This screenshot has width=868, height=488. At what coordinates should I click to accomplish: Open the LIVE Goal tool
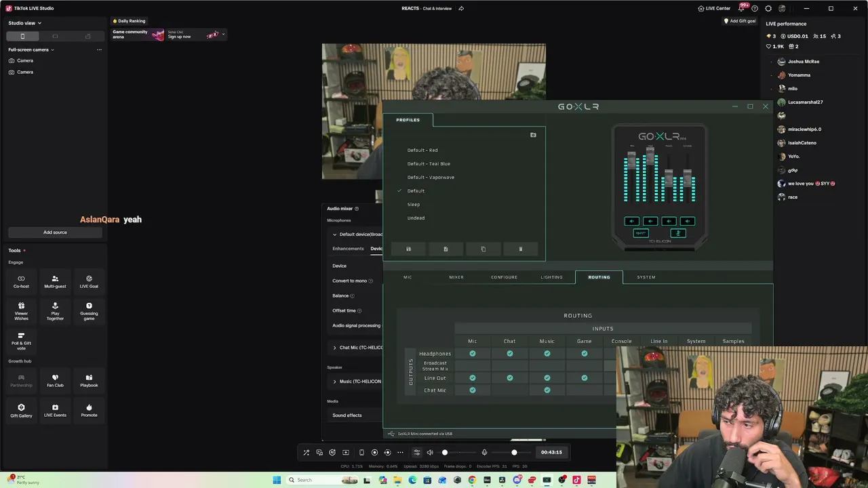coord(89,281)
